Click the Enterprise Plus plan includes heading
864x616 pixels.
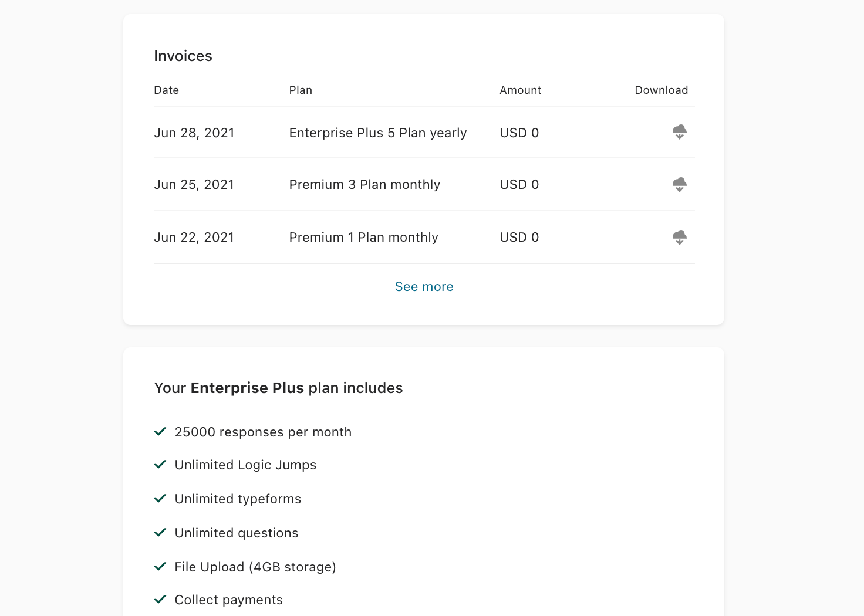278,388
